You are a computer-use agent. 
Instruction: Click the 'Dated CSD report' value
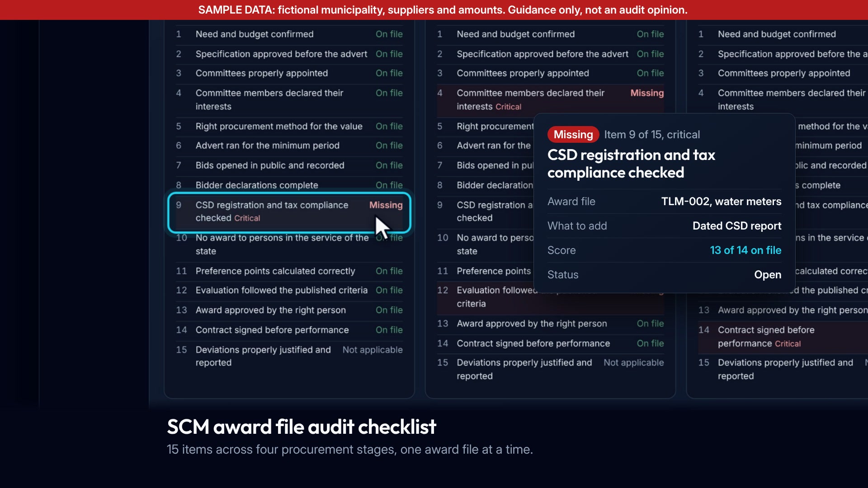coord(737,226)
